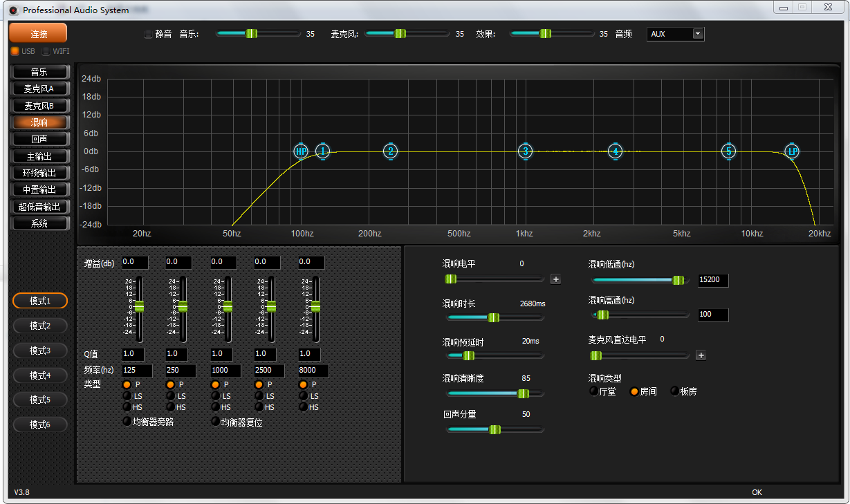This screenshot has height=504, width=850.
Task: Open the 环绕输出 section
Action: coord(39,173)
